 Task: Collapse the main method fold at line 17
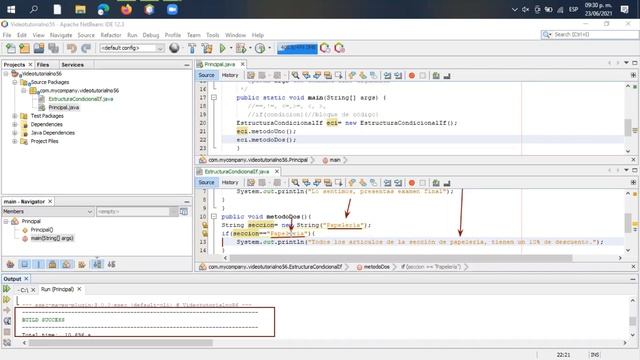coord(213,98)
